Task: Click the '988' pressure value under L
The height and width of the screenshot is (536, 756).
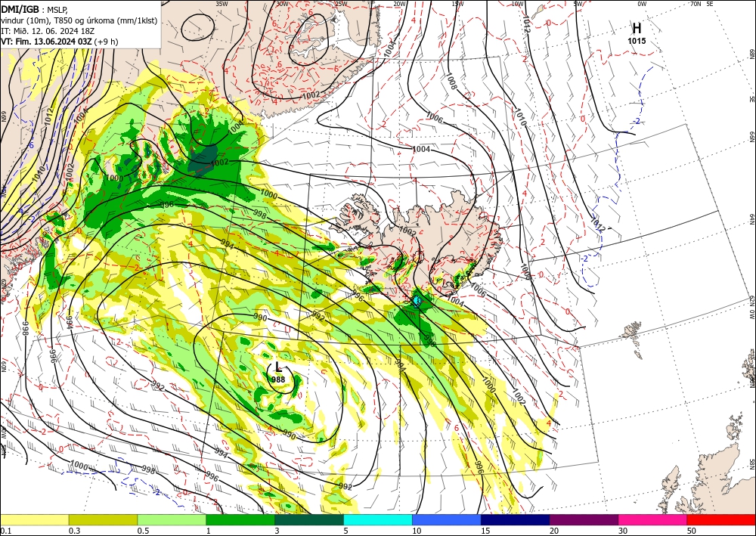Action: pos(278,380)
